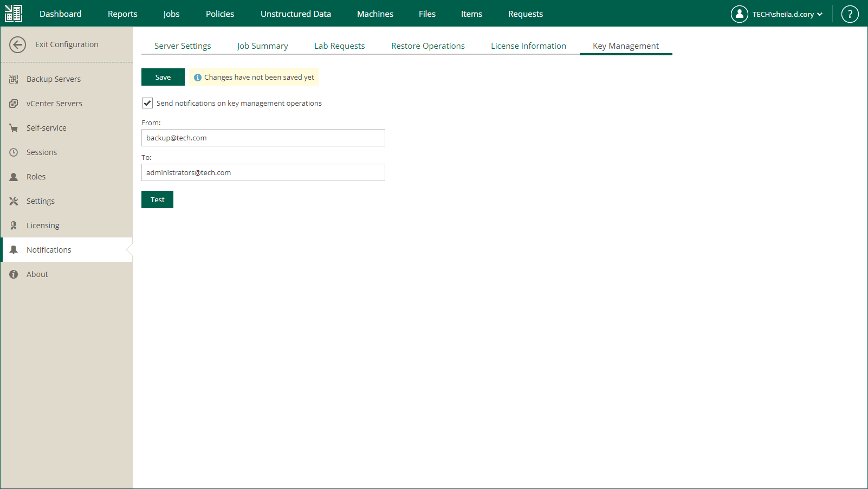Image resolution: width=868 pixels, height=489 pixels.
Task: Navigate to Machines menu
Action: coord(375,14)
